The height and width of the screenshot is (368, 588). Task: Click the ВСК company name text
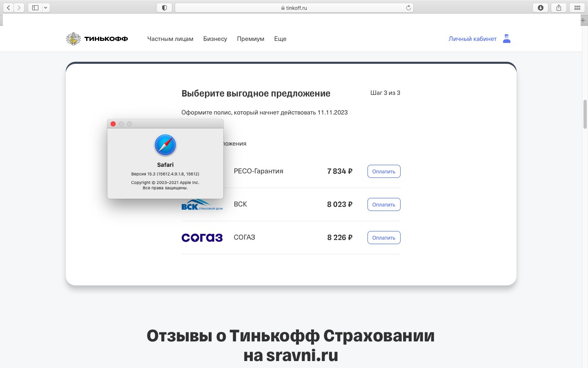click(x=241, y=204)
